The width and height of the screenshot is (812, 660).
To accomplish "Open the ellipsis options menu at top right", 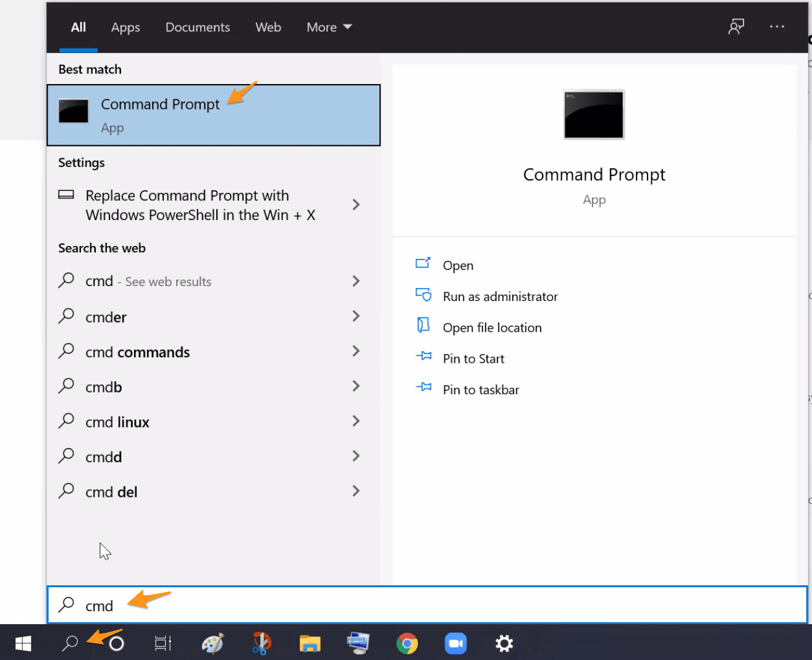I will 777,27.
